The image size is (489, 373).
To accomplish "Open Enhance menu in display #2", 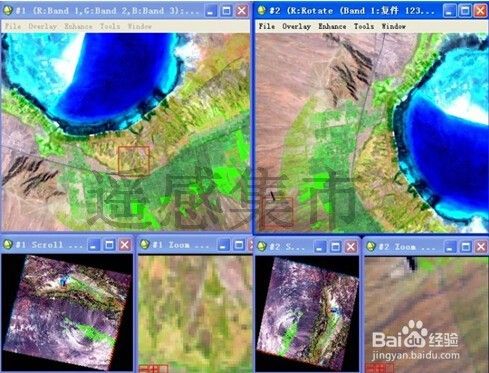I will (332, 26).
